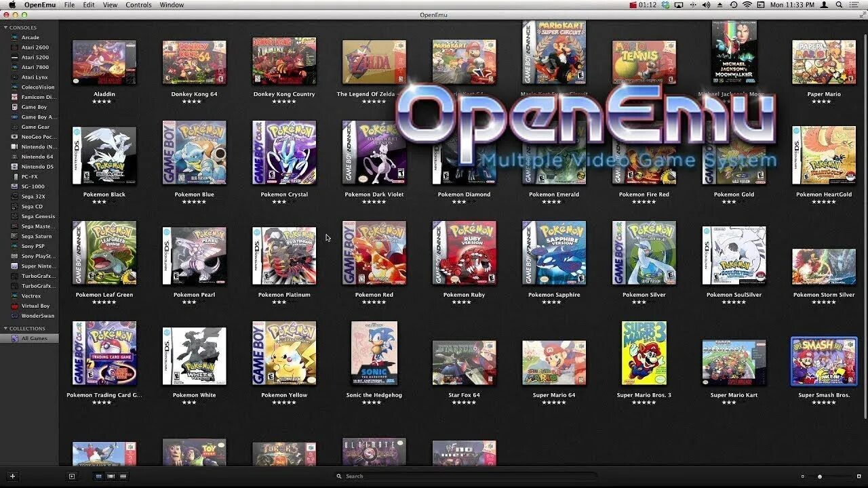Toggle the sidebar play-arrow button
The height and width of the screenshot is (488, 868).
72,476
